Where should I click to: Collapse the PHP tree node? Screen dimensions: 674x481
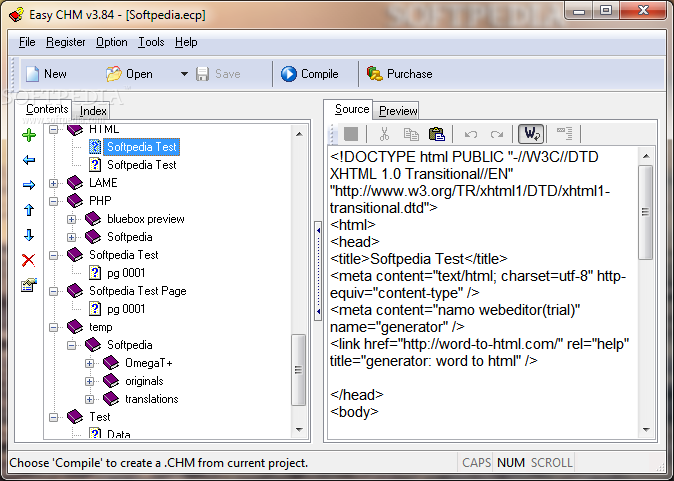pyautogui.click(x=53, y=201)
